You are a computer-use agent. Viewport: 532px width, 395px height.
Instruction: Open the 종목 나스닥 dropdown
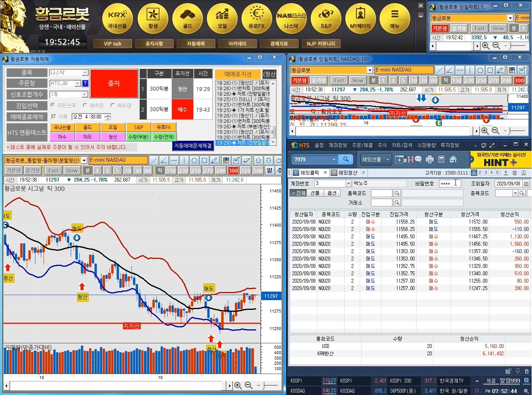[x=85, y=73]
